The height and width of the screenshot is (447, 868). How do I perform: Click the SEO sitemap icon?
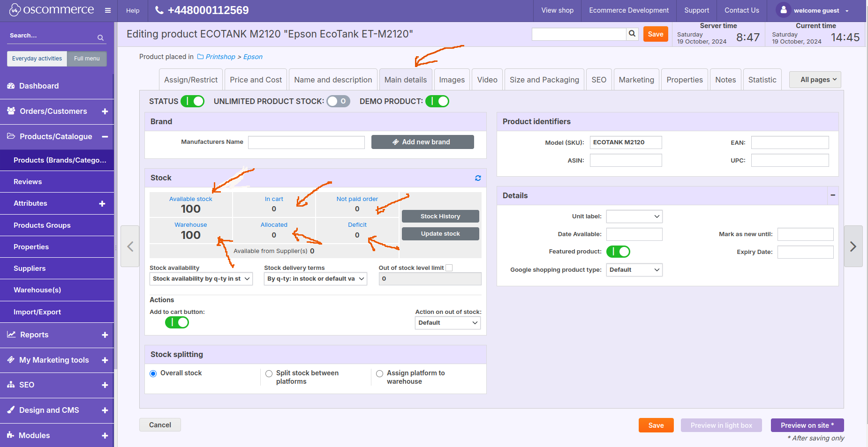click(11, 385)
